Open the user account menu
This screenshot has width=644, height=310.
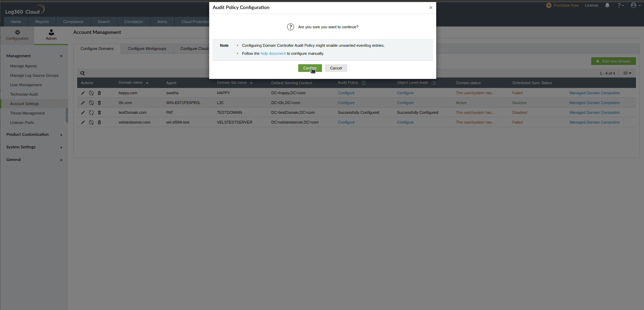(636, 5)
